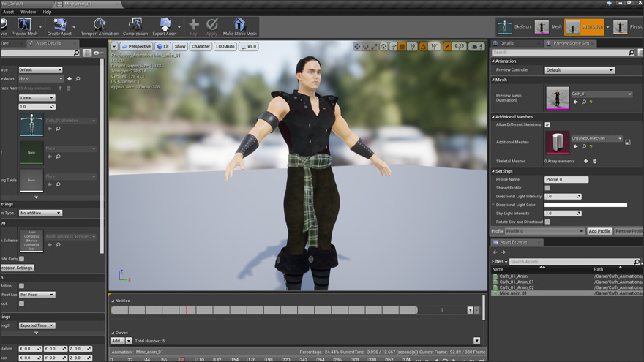Screen dimensions: 644x362
Task: Select Cath_01_Anim_02 in the Asset Browser
Action: tap(517, 287)
